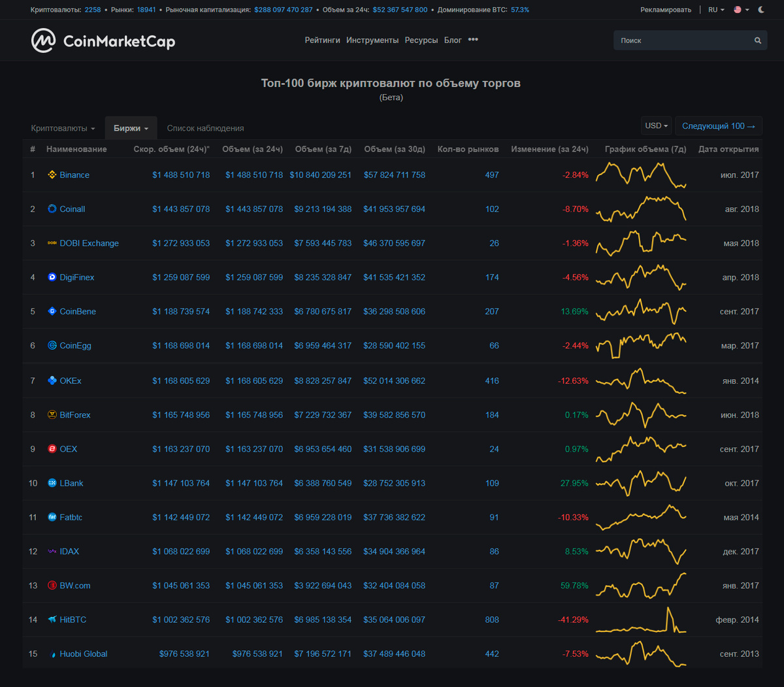Image resolution: width=784 pixels, height=687 pixels.
Task: Click the OKEx logo icon
Action: [x=52, y=380]
